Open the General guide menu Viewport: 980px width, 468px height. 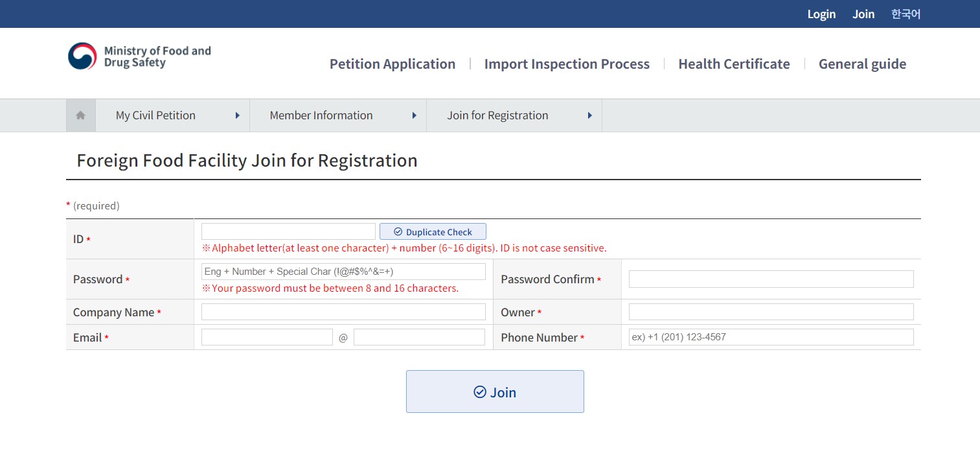(x=862, y=64)
